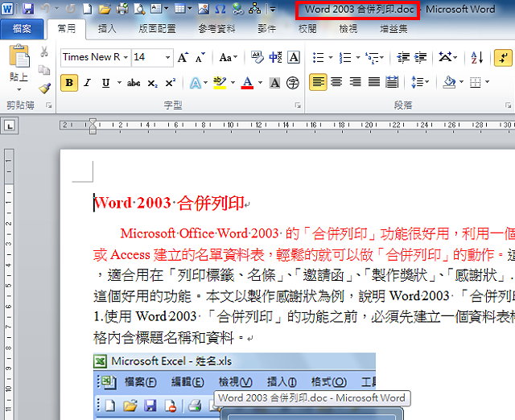This screenshot has width=515, height=420.
Task: Clear formatting with the eraser icon
Action: point(257,57)
